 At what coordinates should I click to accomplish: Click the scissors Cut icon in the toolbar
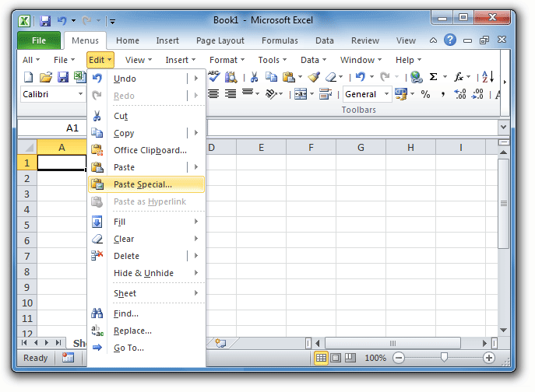click(254, 77)
